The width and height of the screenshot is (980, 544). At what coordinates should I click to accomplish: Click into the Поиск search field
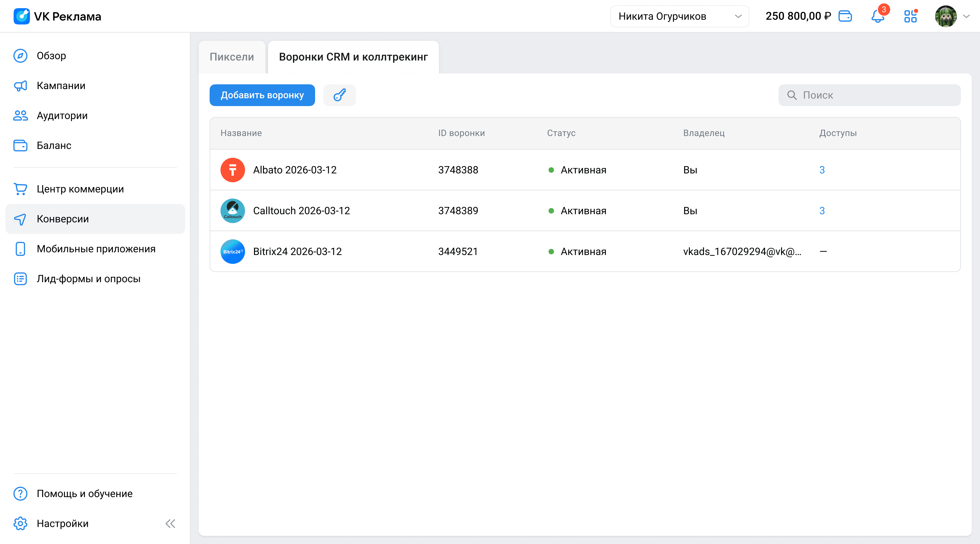point(869,95)
